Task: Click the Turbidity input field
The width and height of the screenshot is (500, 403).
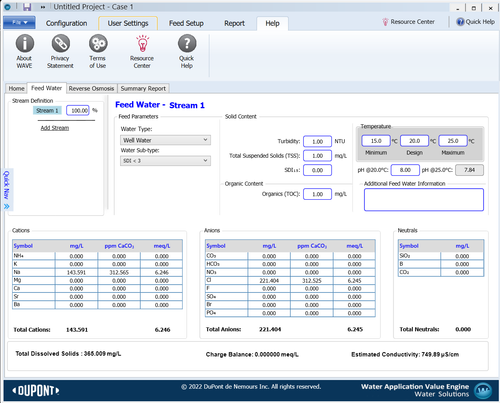Action: pyautogui.click(x=317, y=141)
